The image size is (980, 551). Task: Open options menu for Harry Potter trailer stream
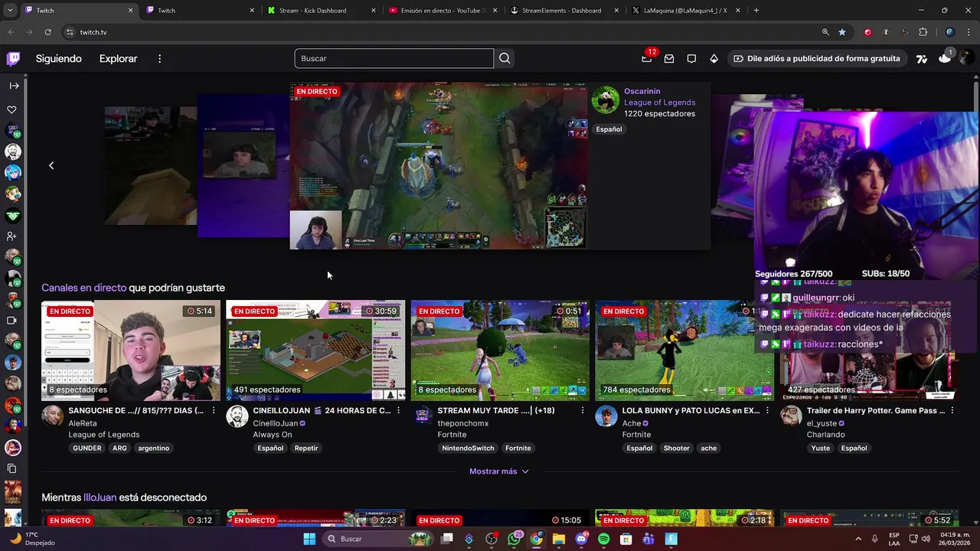(952, 411)
